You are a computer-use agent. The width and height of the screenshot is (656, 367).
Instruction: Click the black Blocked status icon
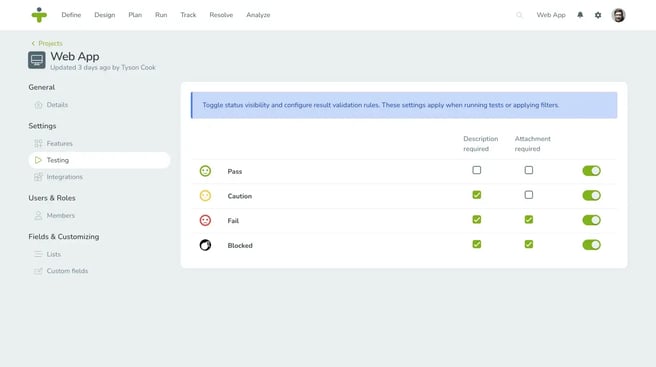coord(205,245)
